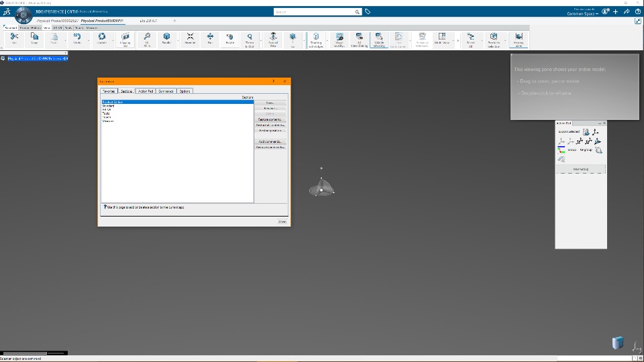Screen dimensions: 644x362
Task: Click Products Selection icon
Action: coord(494,40)
